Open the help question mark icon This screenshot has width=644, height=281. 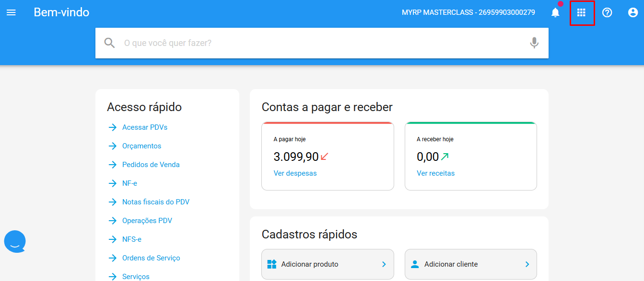[x=607, y=12]
